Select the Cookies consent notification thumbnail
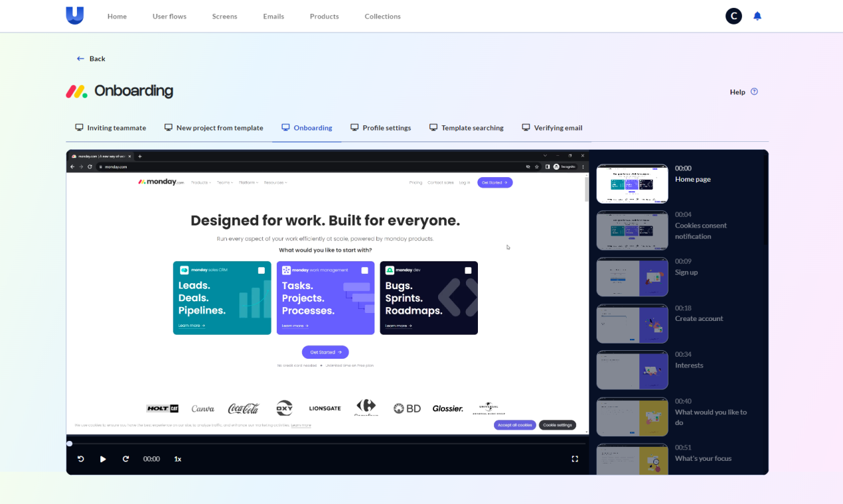Screen dimensions: 843x504 tap(632, 230)
